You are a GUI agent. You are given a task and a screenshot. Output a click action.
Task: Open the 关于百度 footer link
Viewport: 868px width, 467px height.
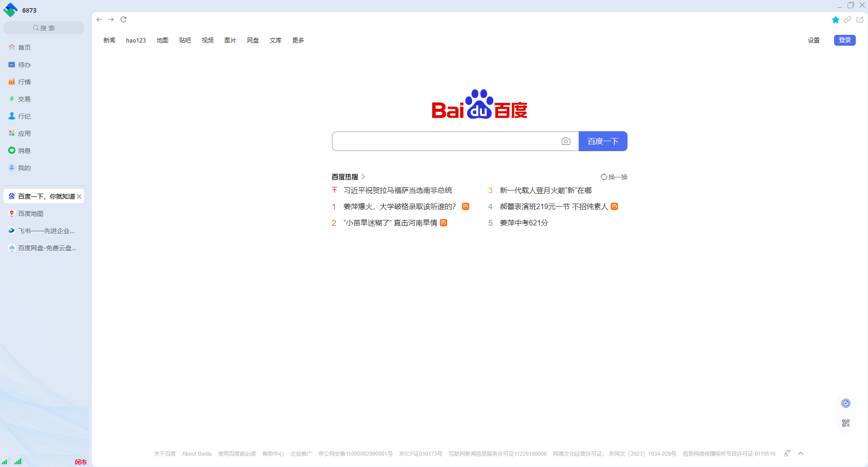tap(165, 454)
